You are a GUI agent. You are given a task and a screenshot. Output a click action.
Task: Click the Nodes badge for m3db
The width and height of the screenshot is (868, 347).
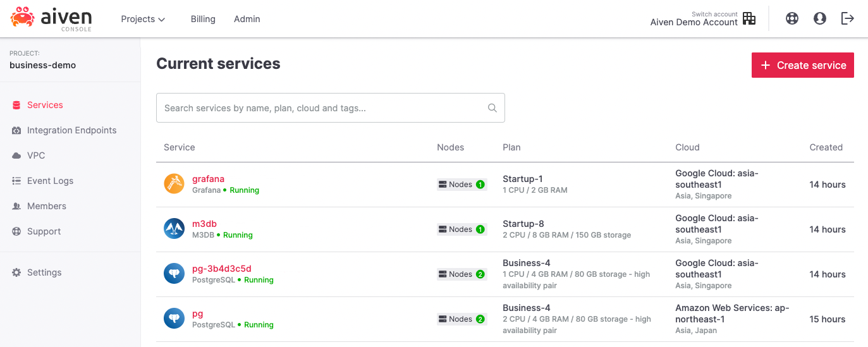pyautogui.click(x=462, y=229)
